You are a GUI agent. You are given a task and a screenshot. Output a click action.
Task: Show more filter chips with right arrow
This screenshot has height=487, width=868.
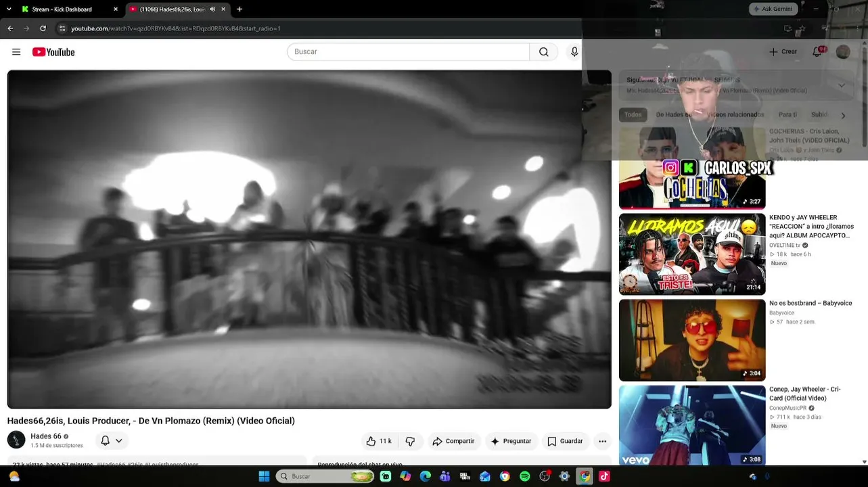pos(843,115)
